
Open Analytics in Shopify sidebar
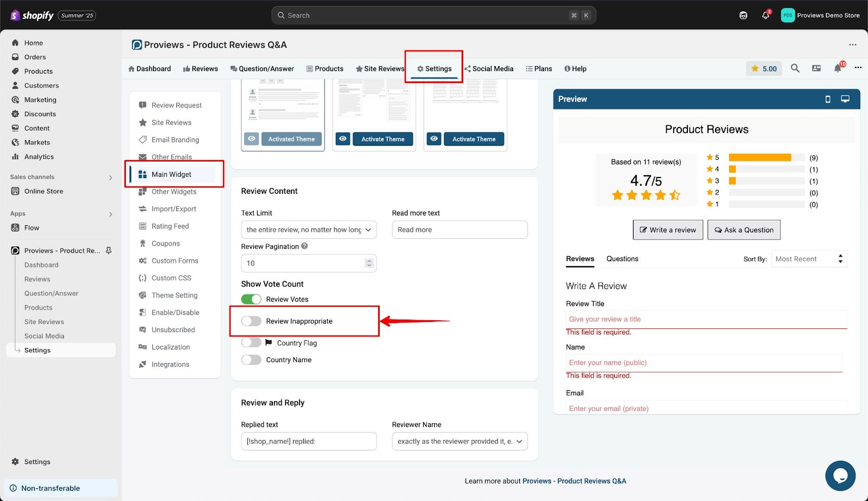[39, 157]
